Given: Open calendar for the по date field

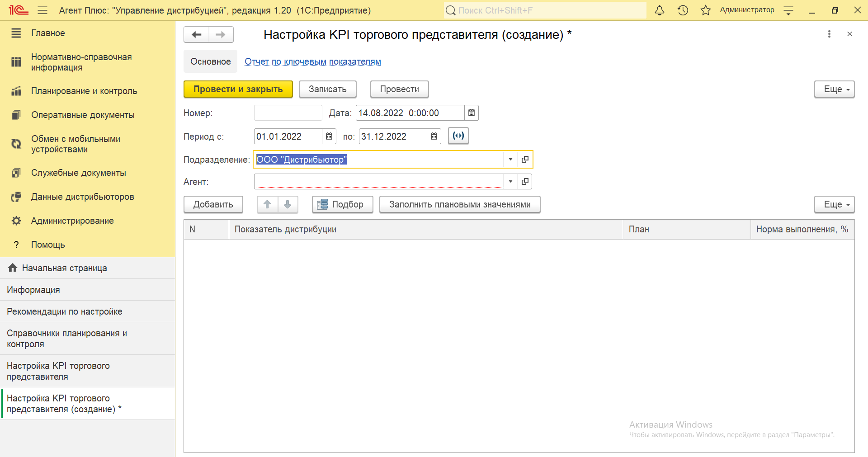Looking at the screenshot, I should tap(434, 136).
